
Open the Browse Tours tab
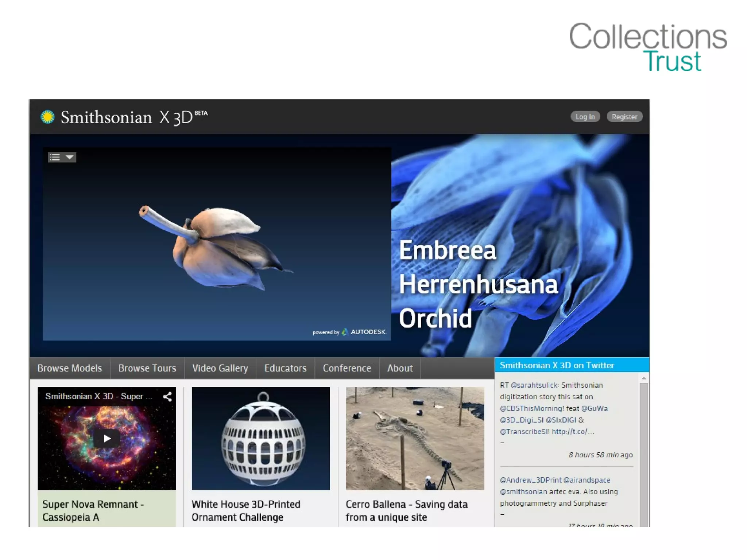point(147,368)
